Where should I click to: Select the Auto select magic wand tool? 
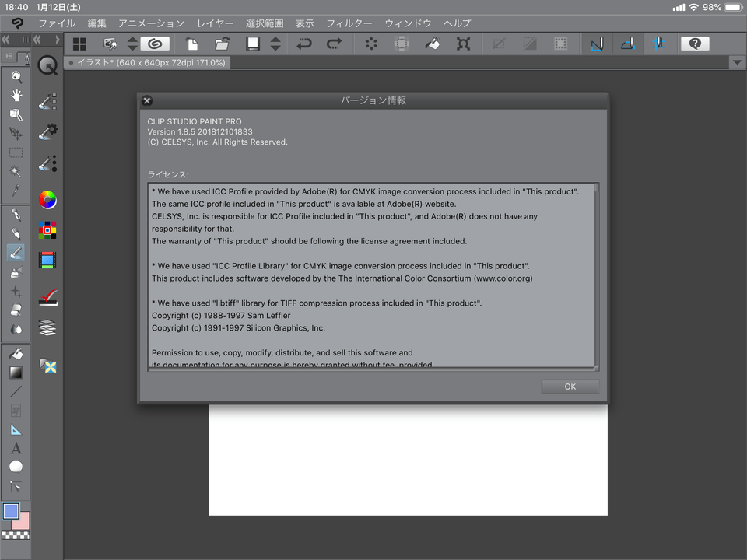pyautogui.click(x=16, y=171)
